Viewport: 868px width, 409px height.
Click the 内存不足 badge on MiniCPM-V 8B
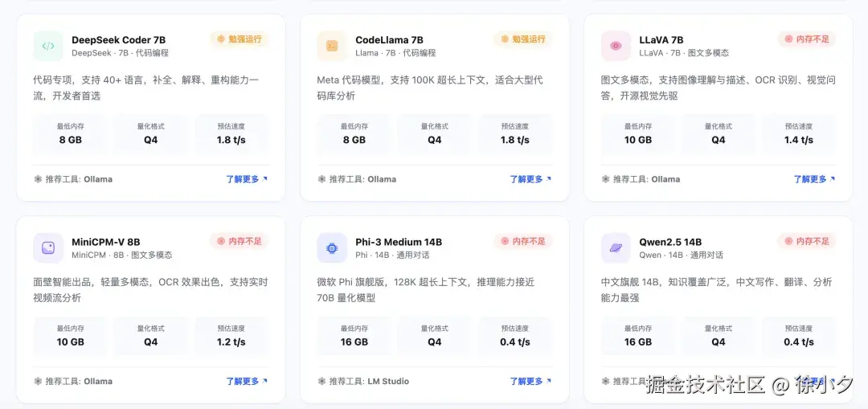pyautogui.click(x=239, y=241)
